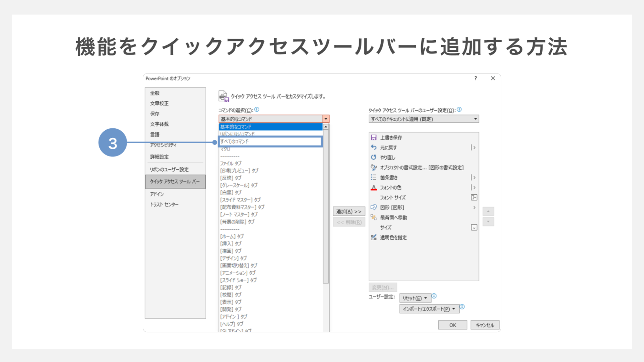Choose [開発] タブ in the list

[271, 309]
